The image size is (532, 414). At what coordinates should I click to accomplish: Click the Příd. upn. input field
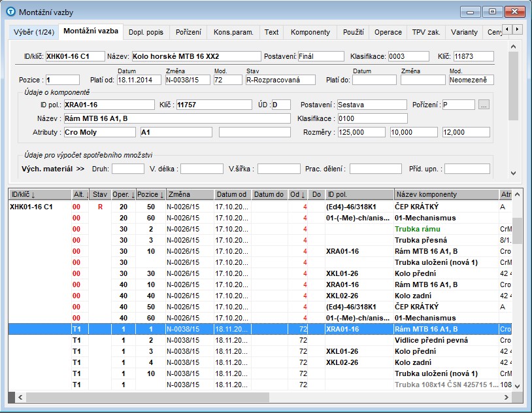pyautogui.click(x=467, y=169)
